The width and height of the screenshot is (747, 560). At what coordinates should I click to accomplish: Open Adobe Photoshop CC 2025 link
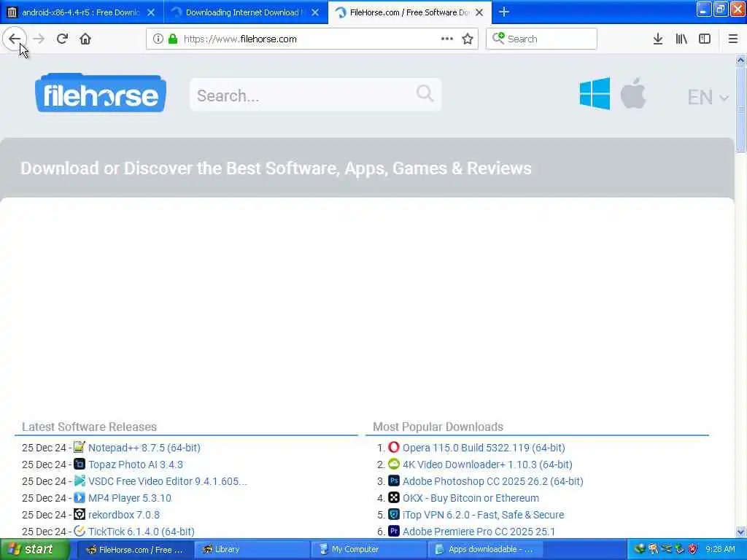point(493,481)
